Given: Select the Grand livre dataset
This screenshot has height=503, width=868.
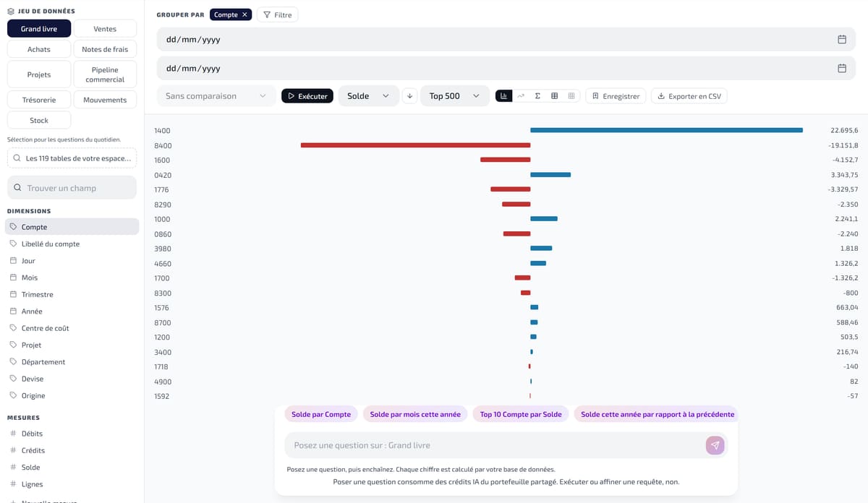Looking at the screenshot, I should [x=39, y=29].
